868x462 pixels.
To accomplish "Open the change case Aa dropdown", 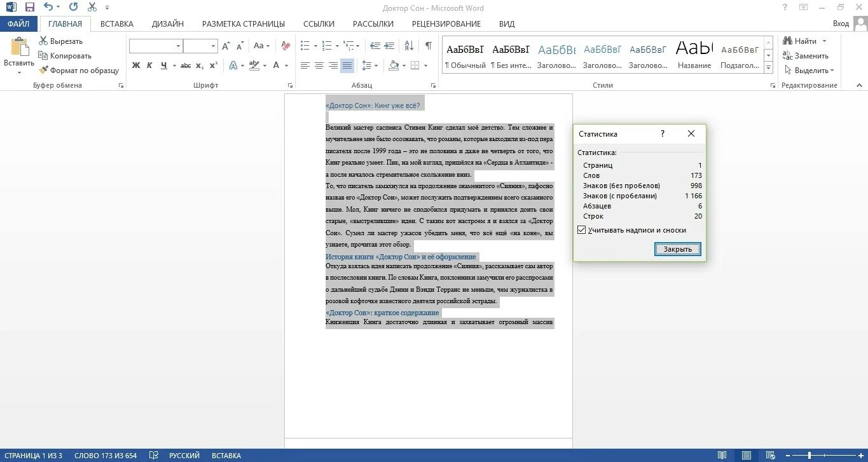I will pos(261,46).
